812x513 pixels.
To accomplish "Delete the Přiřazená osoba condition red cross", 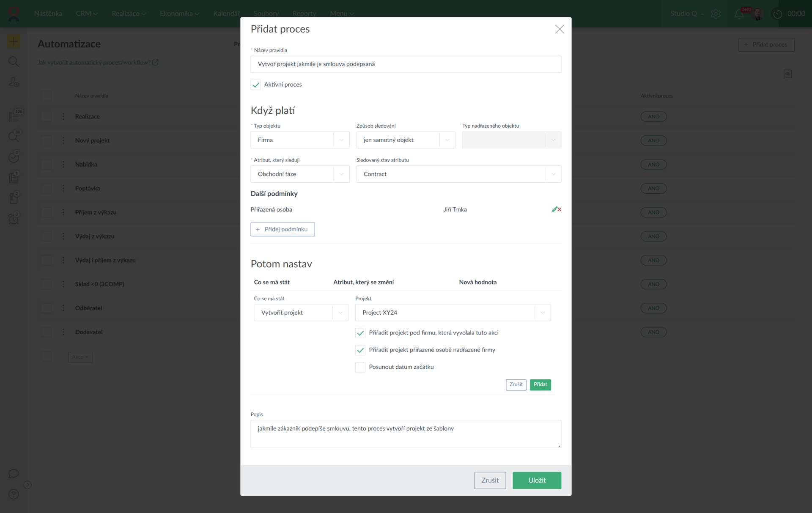I will tap(560, 209).
